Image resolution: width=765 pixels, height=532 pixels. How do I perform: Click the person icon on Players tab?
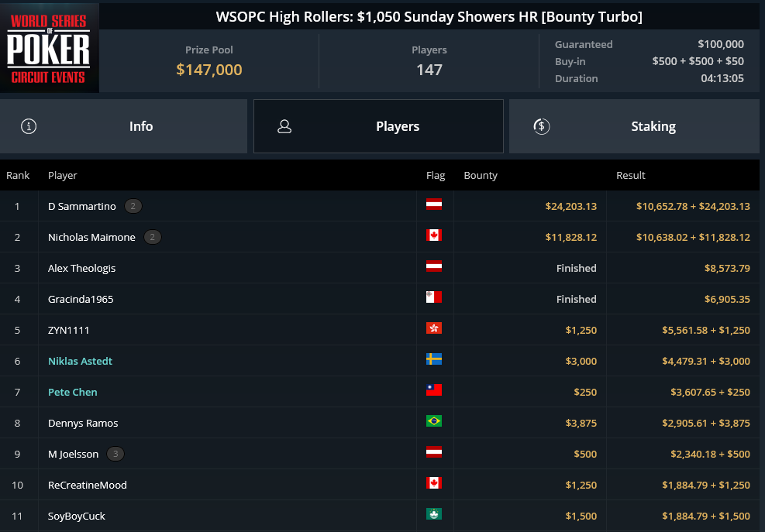284,126
